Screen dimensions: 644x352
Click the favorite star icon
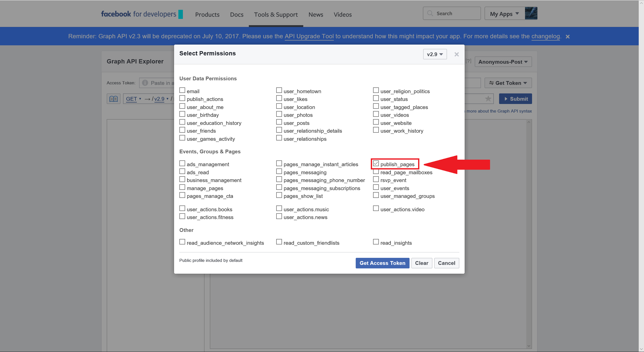[x=488, y=99]
